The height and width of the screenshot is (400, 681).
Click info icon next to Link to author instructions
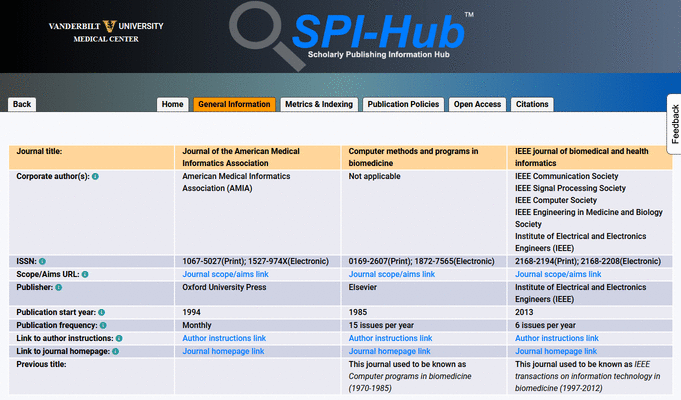coord(119,338)
